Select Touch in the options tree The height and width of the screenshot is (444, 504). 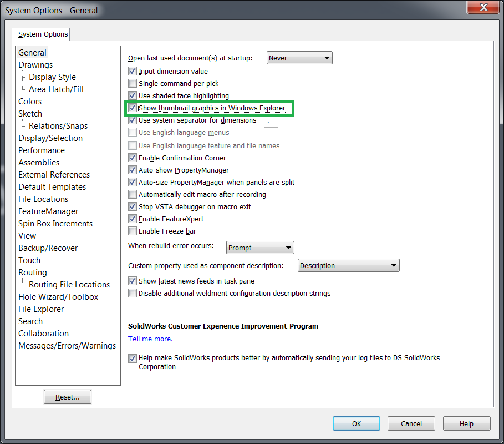coord(29,260)
